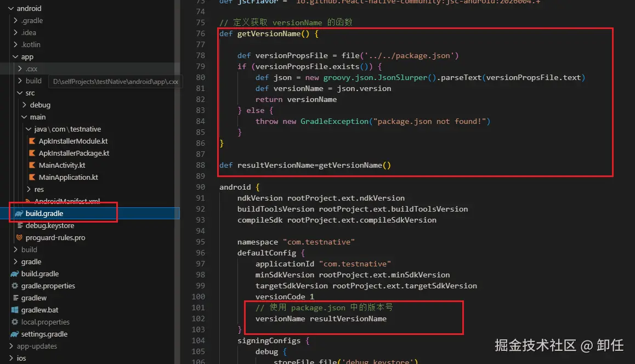Open MainActivity.kt file
The height and width of the screenshot is (364, 635).
coord(62,165)
